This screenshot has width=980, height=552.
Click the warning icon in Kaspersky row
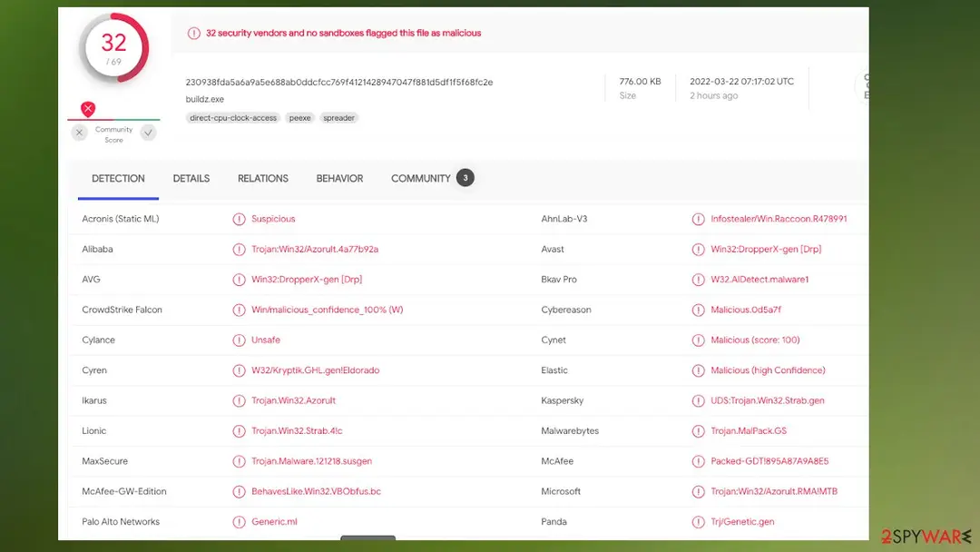click(698, 400)
